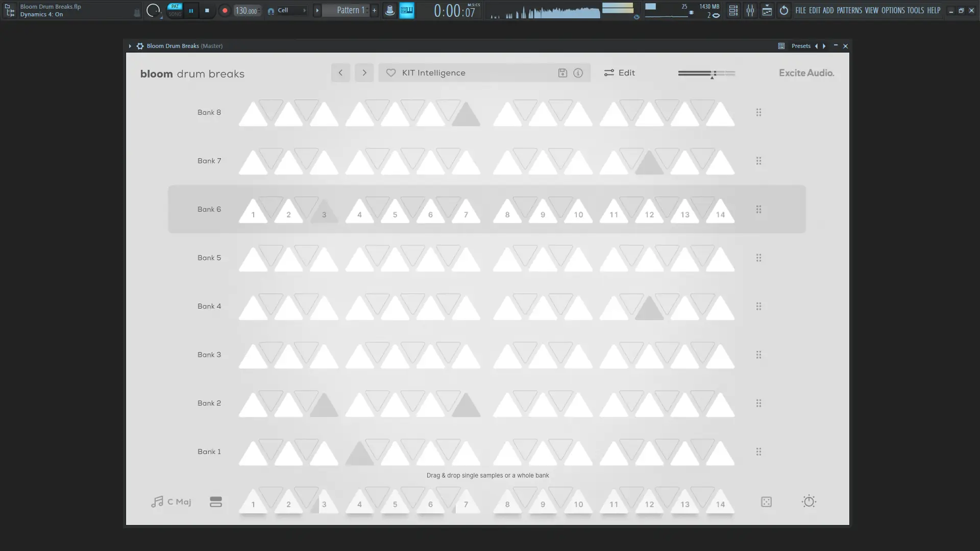Trigger pad 12 in Bank 6
Image resolution: width=980 pixels, height=551 pixels.
(649, 213)
